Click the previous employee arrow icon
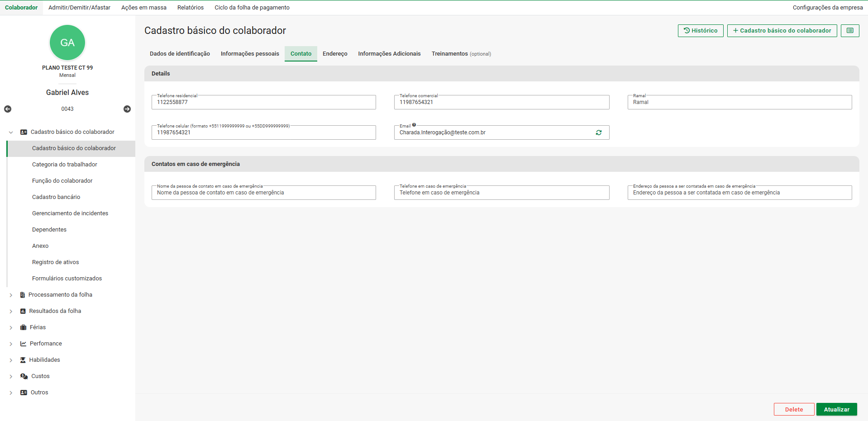The image size is (868, 421). pos(8,109)
